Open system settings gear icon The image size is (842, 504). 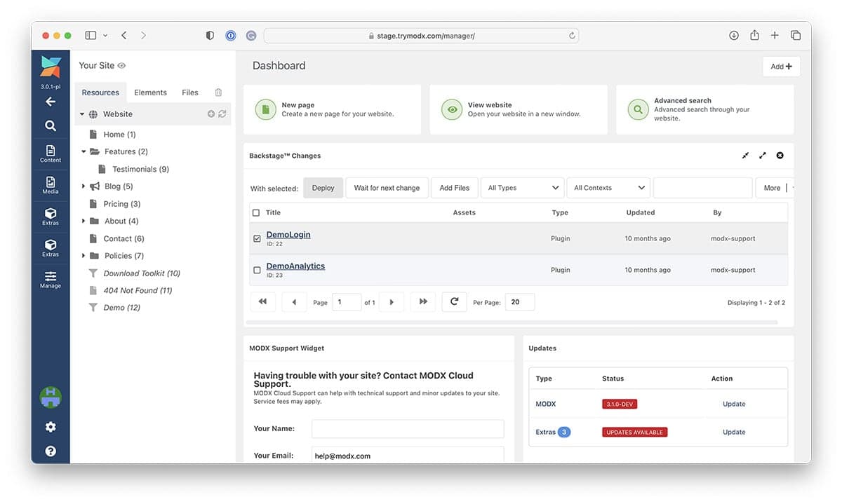pos(51,427)
